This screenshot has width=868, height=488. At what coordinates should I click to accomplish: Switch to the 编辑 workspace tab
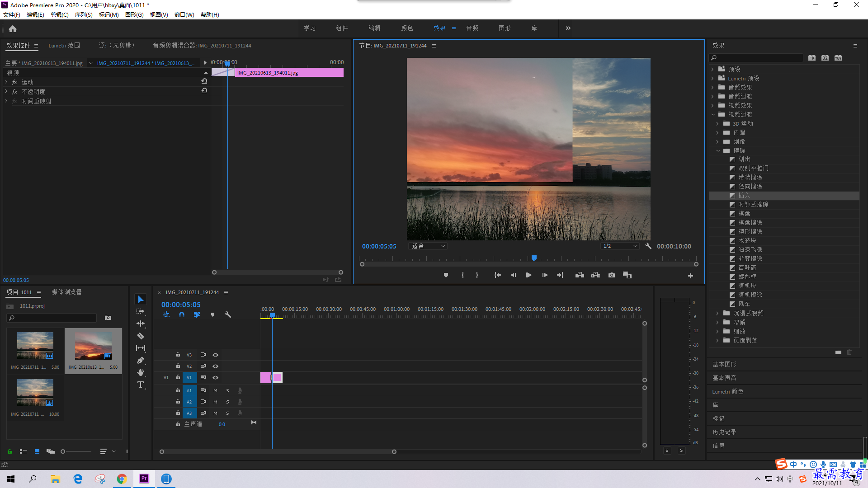point(374,28)
